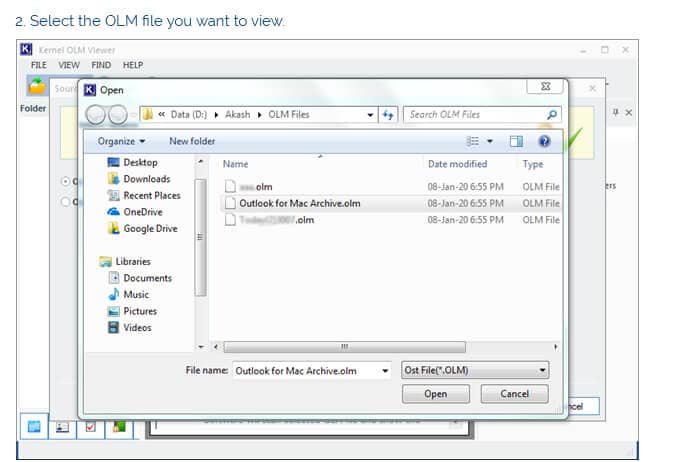The width and height of the screenshot is (698, 462).
Task: Open VIEW menu in Kernel OLM Viewer
Action: pyautogui.click(x=69, y=65)
